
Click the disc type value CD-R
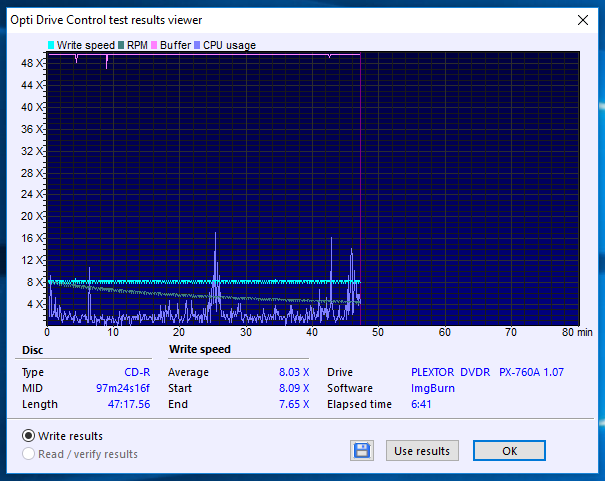[137, 372]
